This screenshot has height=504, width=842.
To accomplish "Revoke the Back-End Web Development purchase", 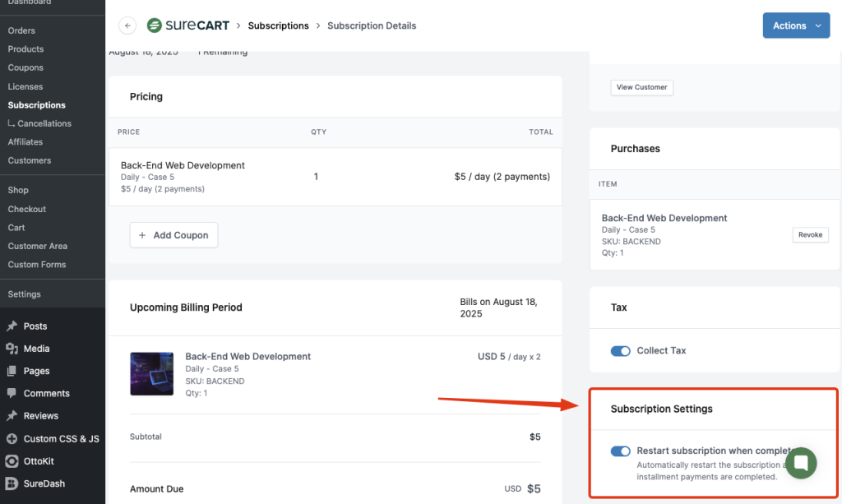I will click(810, 235).
